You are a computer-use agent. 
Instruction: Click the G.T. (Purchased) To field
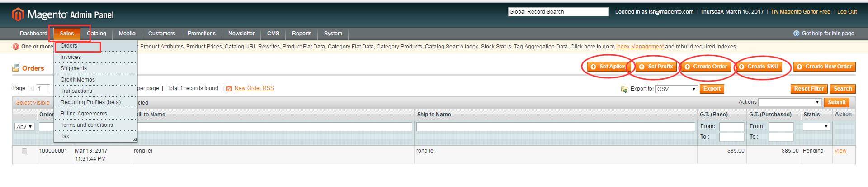pos(781,137)
